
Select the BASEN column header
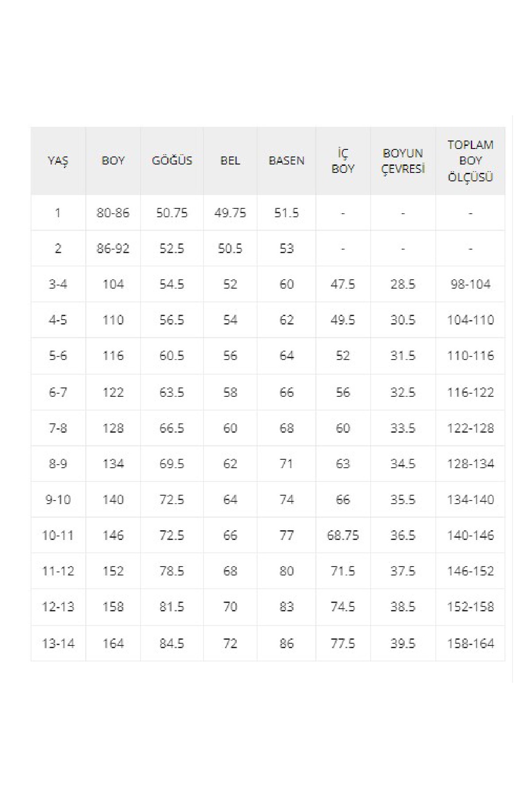(286, 161)
